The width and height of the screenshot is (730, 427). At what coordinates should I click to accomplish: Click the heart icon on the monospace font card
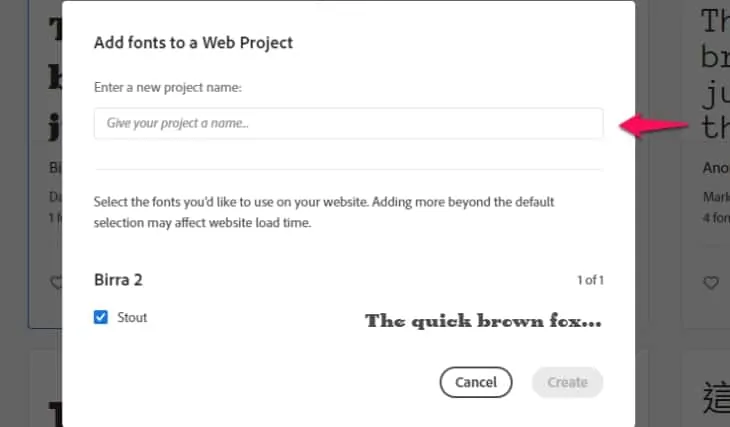711,283
